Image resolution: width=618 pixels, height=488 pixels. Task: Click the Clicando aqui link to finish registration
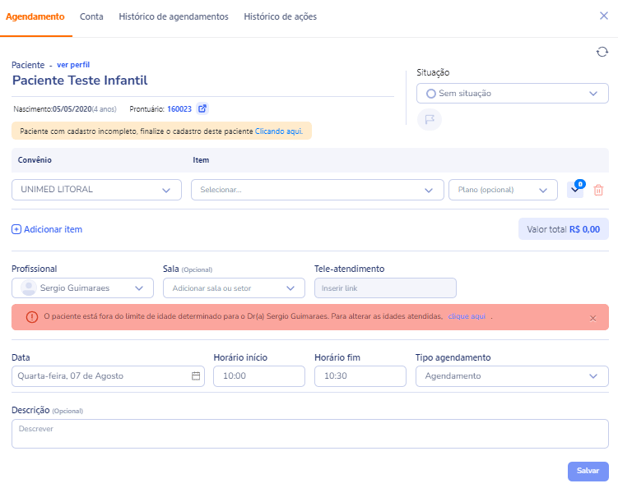click(x=279, y=131)
